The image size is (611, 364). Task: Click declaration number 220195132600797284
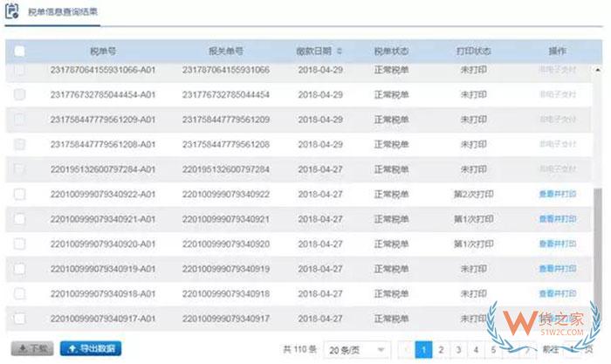tap(226, 169)
